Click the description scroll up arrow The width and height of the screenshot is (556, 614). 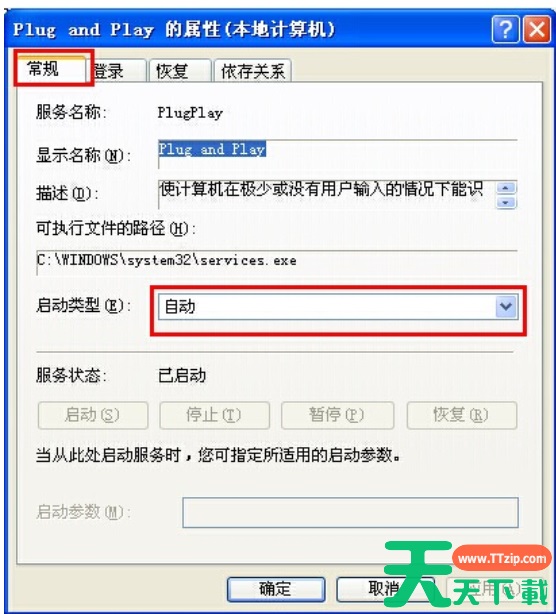click(x=505, y=188)
